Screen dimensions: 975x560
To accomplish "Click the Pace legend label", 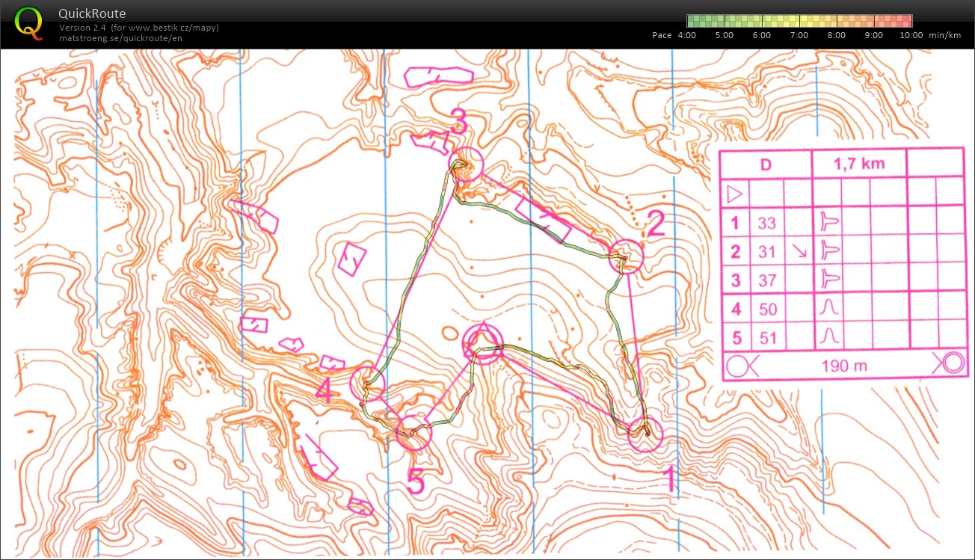I will pos(662,35).
